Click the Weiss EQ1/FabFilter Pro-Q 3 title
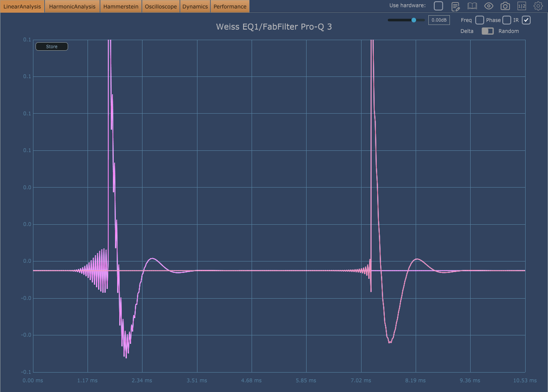 coord(274,27)
